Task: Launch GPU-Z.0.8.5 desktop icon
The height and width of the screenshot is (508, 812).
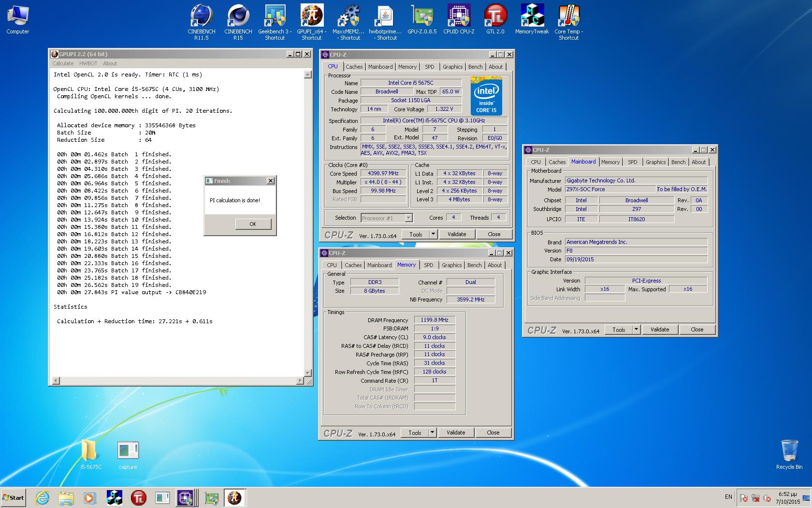Action: [422, 20]
